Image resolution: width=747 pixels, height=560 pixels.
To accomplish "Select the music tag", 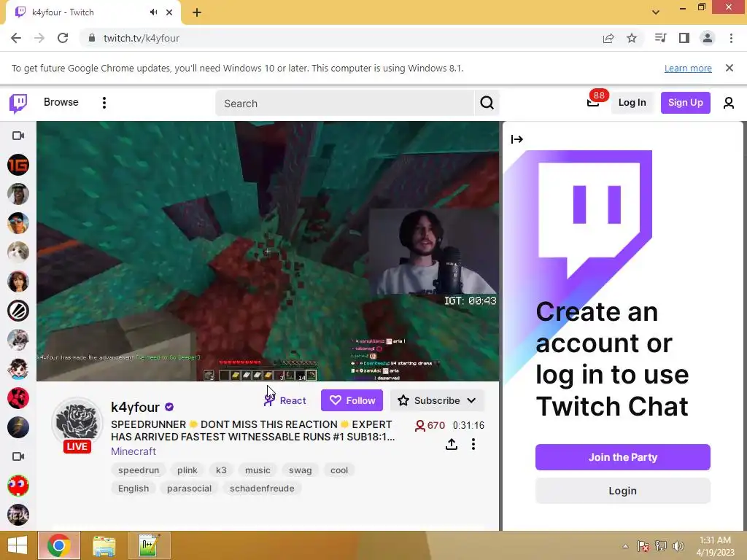I will point(258,470).
